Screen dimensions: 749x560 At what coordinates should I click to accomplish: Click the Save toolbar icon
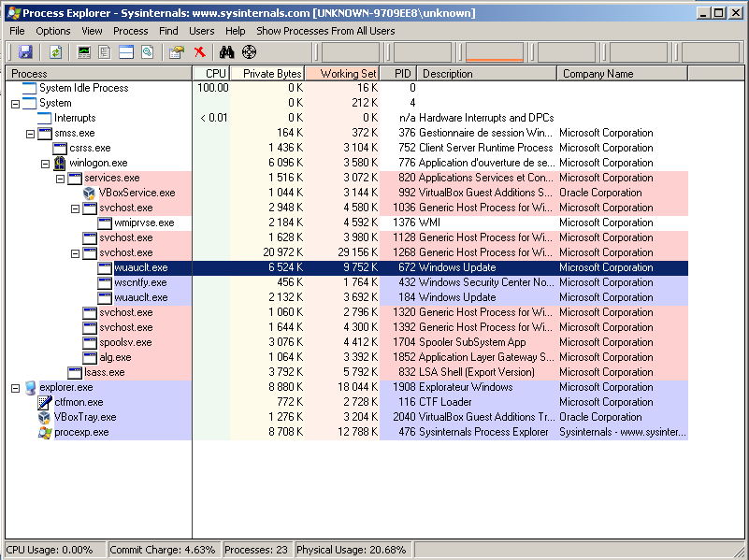tap(25, 52)
